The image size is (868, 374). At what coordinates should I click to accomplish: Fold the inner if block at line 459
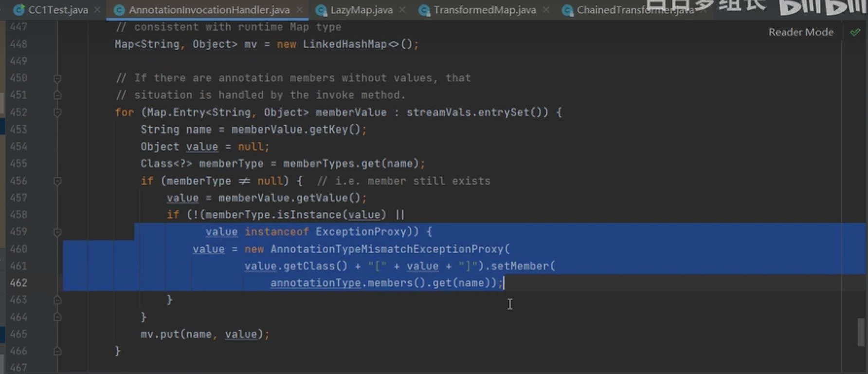[57, 232]
